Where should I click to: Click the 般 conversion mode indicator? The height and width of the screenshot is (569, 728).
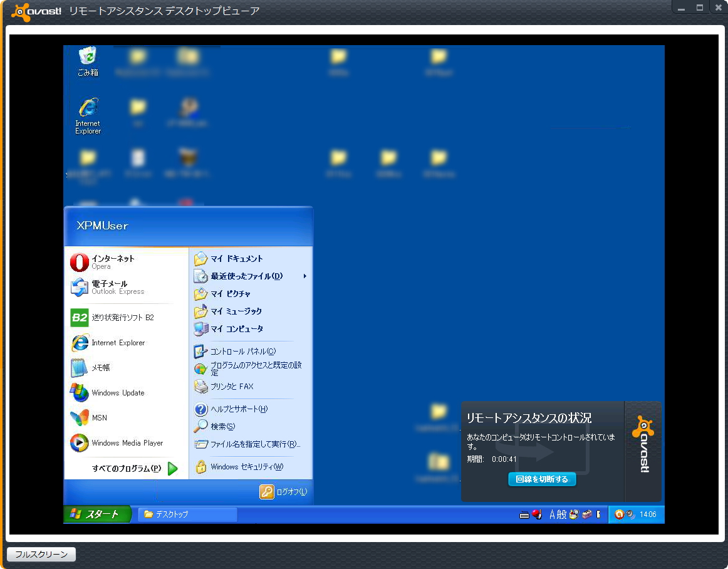(x=562, y=514)
